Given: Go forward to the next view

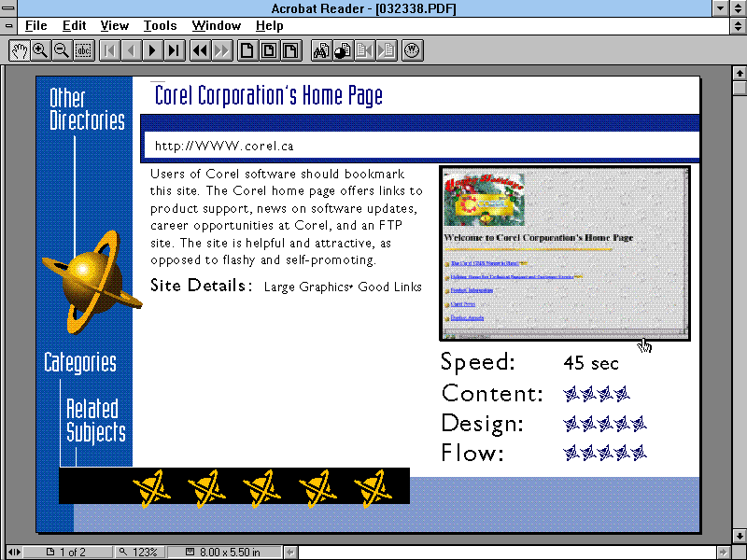Looking at the screenshot, I should pyautogui.click(x=221, y=50).
